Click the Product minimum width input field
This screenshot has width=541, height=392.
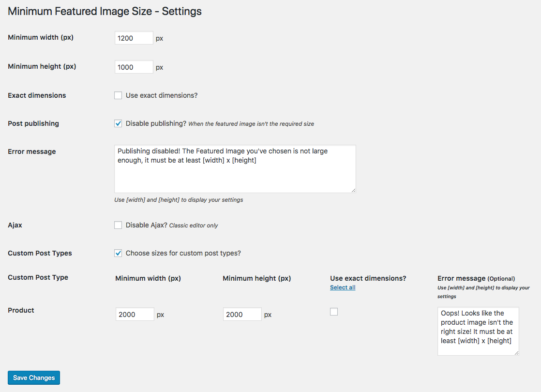coord(135,315)
